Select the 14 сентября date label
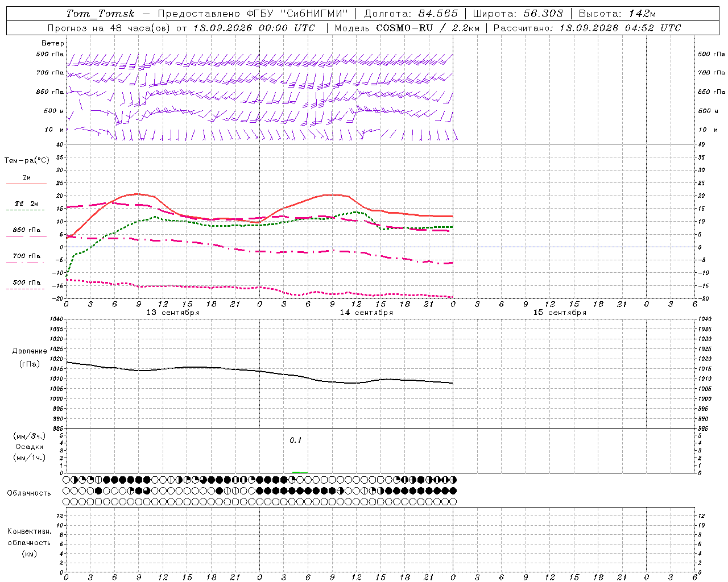The image size is (728, 582). tap(366, 312)
